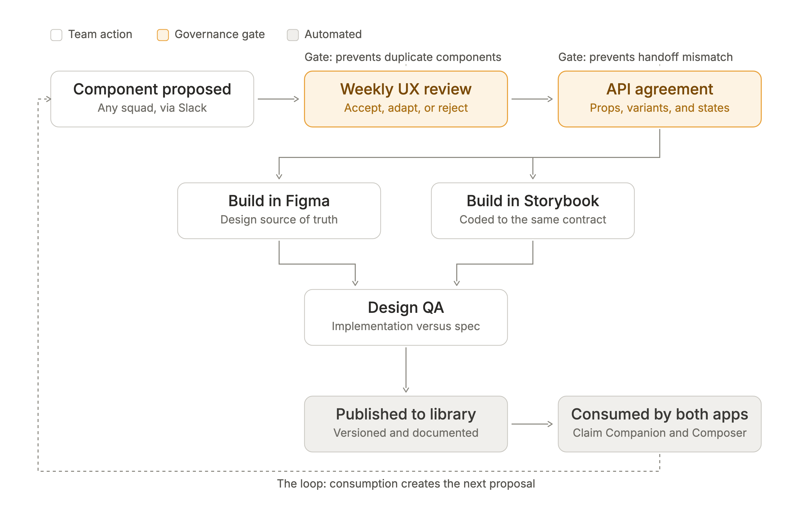Click 'The loop: consumption creates the next proposal' caption
Viewport: 812px width, 518px height.
(406, 483)
